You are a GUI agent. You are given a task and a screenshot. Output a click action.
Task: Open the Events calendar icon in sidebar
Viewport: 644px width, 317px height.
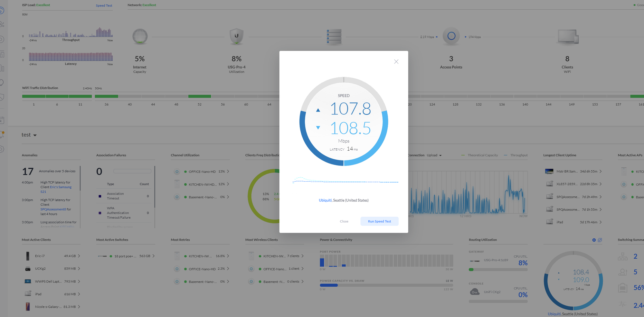pyautogui.click(x=2, y=120)
